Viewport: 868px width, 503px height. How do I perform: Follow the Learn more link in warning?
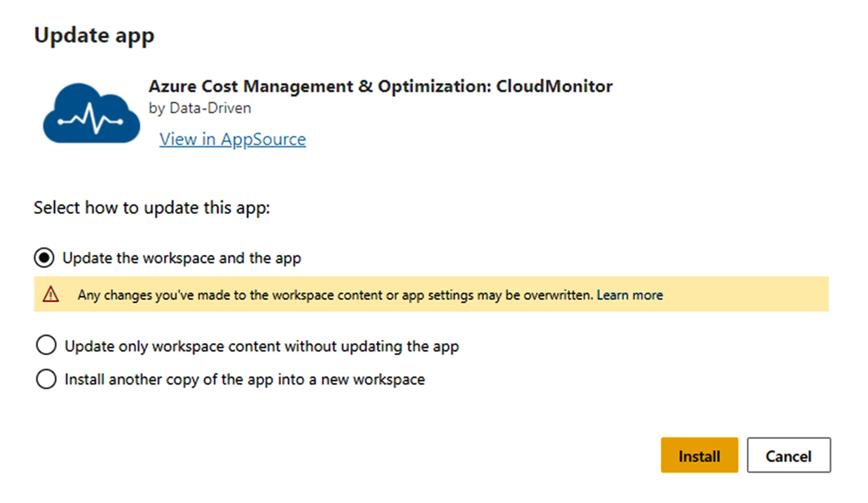coord(630,295)
